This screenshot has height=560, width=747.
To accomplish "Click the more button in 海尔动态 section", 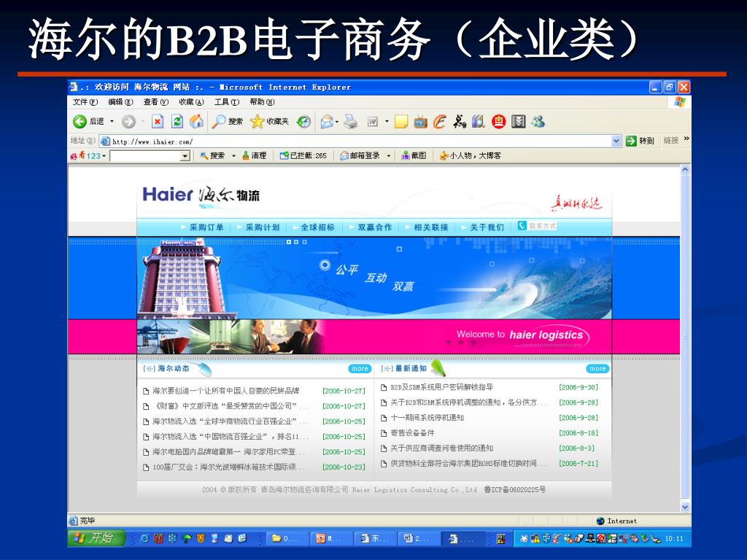I will [360, 368].
